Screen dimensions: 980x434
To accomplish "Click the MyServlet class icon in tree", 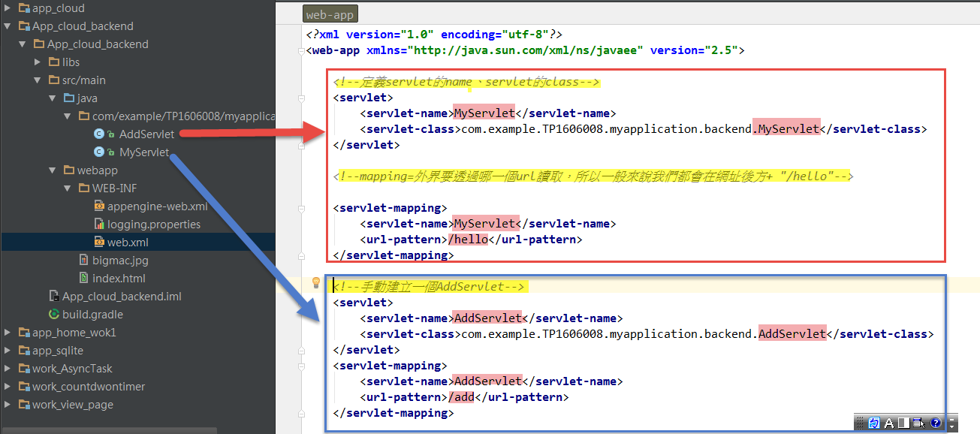I will (x=98, y=152).
